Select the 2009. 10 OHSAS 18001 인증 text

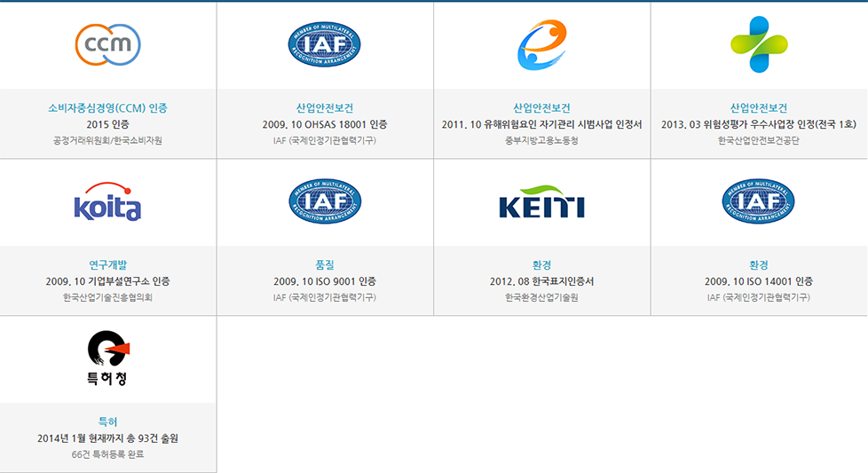[x=325, y=124]
